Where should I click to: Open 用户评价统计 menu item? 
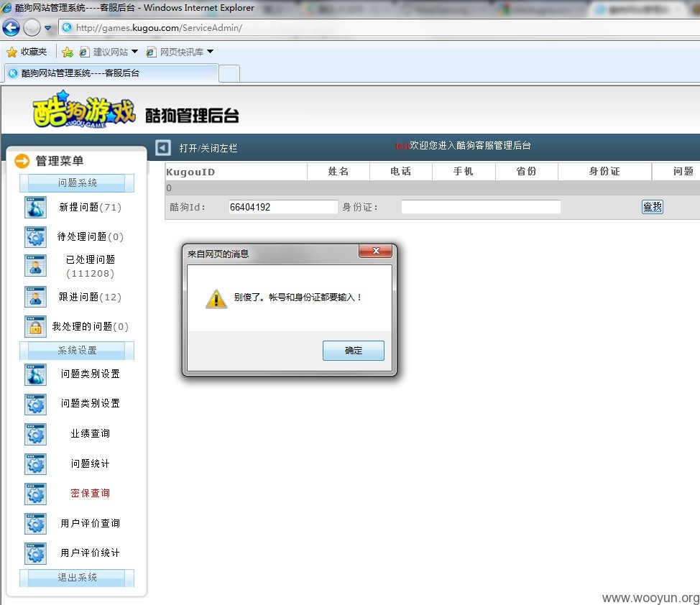[x=90, y=553]
